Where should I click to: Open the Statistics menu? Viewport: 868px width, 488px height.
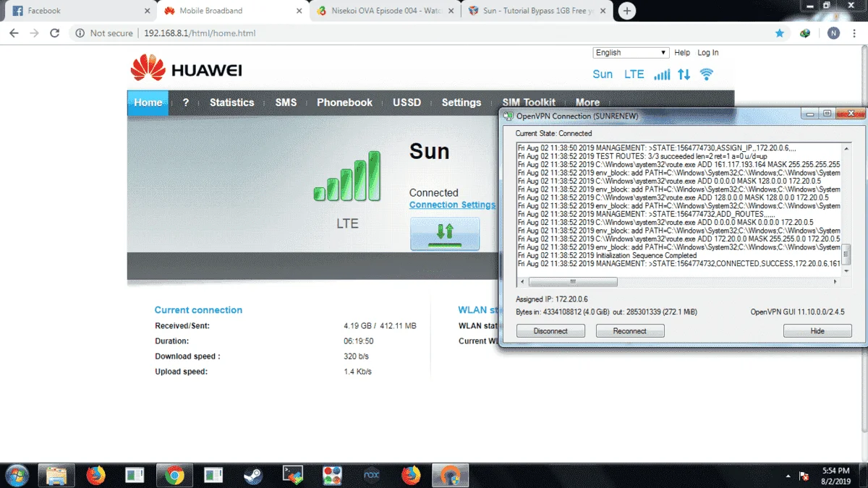coord(231,103)
